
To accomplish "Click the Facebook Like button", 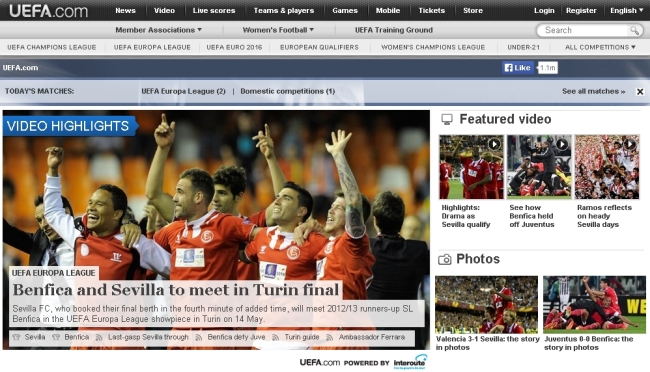I will coord(518,68).
